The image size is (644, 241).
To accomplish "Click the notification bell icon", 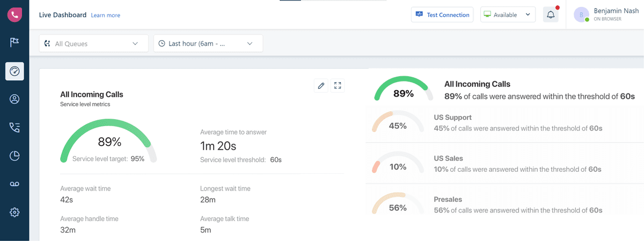I will point(551,15).
